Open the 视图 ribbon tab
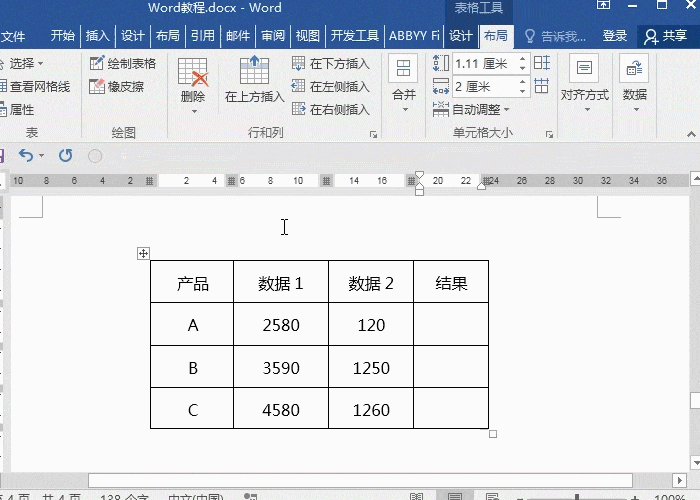The width and height of the screenshot is (700, 500). coord(308,36)
